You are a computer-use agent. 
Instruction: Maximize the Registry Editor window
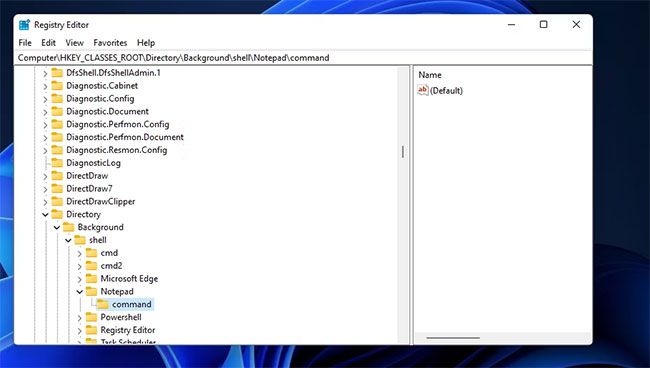[543, 25]
